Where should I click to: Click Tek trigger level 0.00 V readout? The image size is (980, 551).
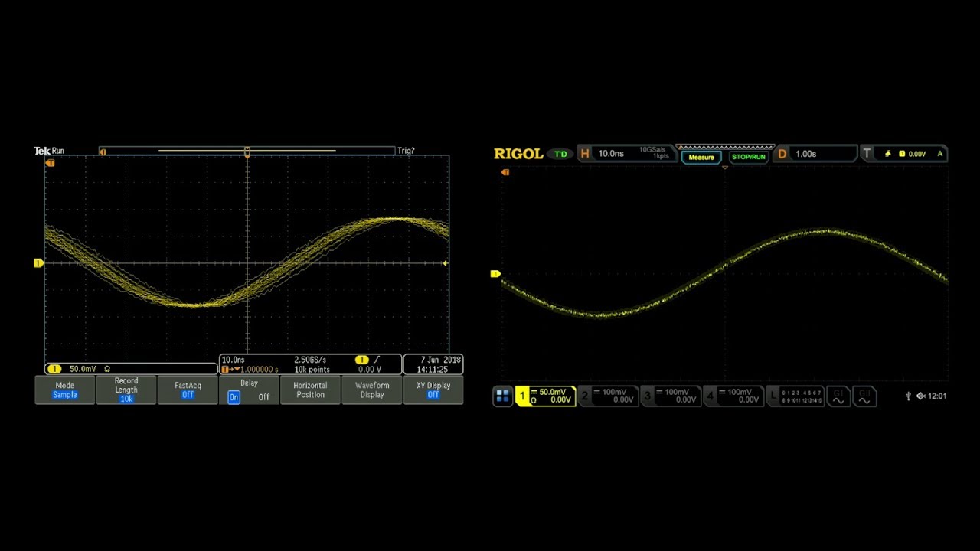coord(370,370)
